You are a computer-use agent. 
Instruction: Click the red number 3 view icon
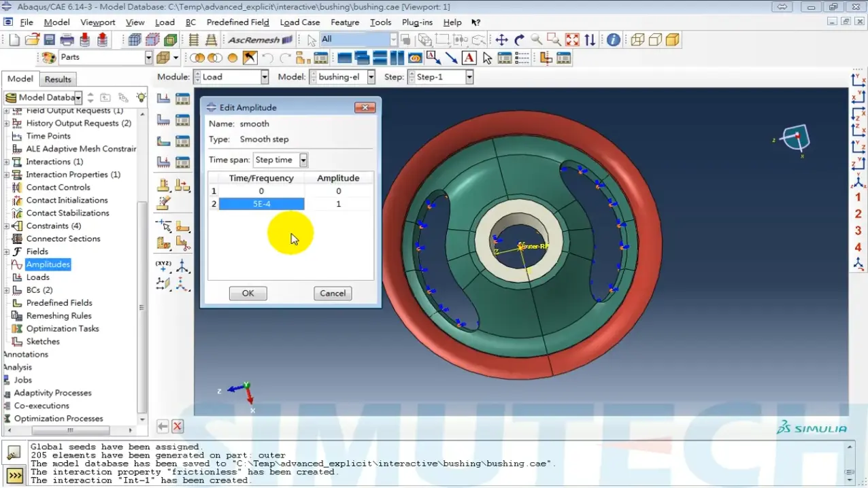(858, 231)
